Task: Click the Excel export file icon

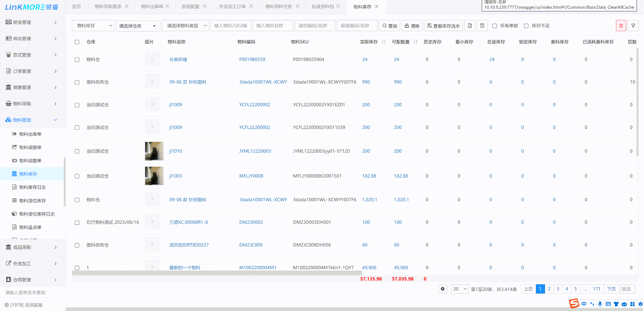Action: click(x=470, y=26)
